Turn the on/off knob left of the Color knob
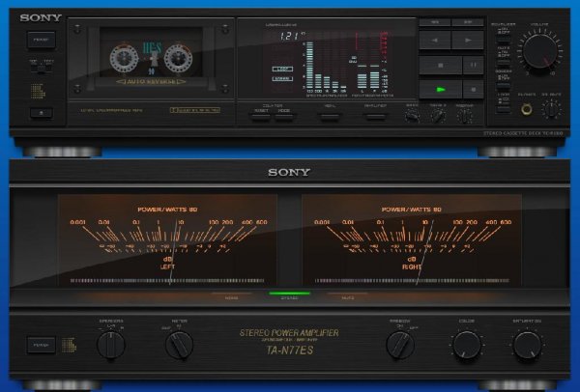The image size is (580, 392). [x=400, y=345]
